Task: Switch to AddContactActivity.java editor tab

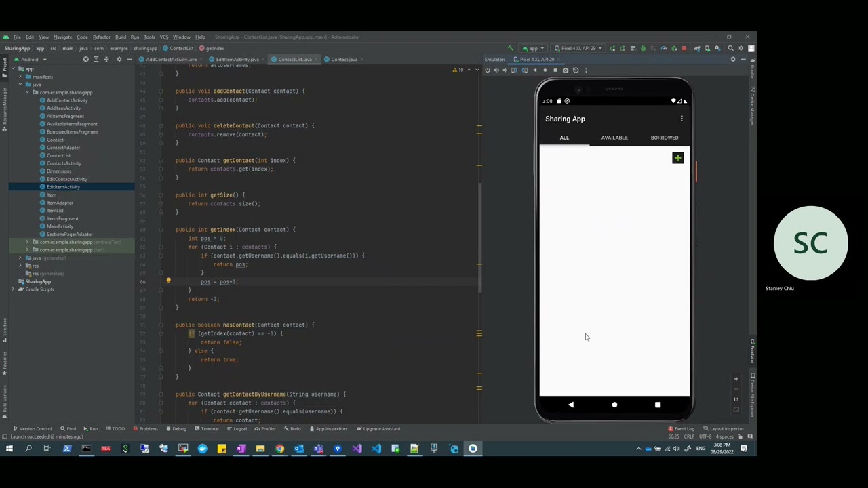Action: coord(171,60)
